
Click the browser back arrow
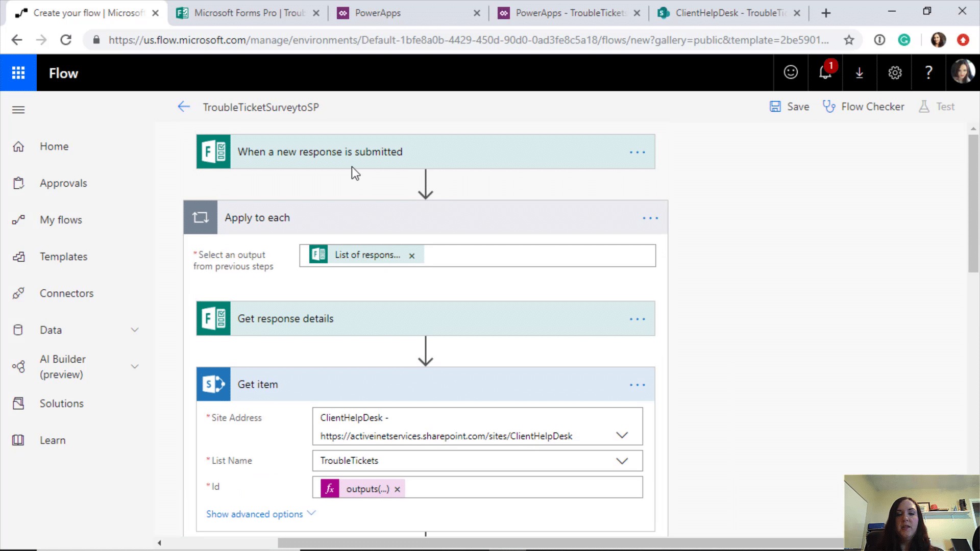(17, 40)
